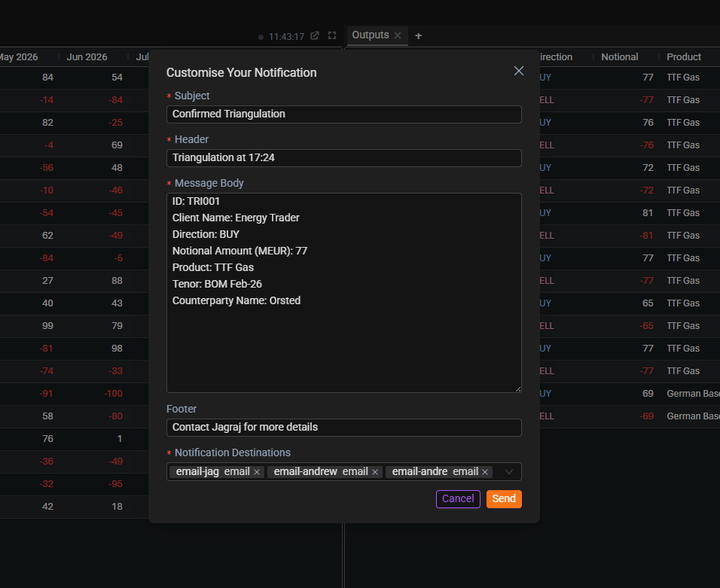Switch to the Outputs tab

click(371, 35)
